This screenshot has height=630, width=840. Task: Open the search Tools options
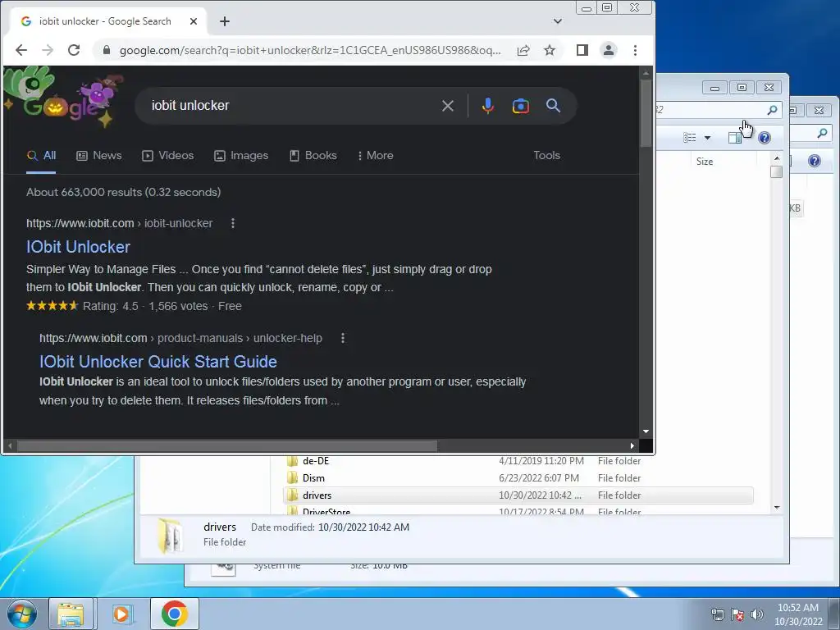[x=546, y=155]
